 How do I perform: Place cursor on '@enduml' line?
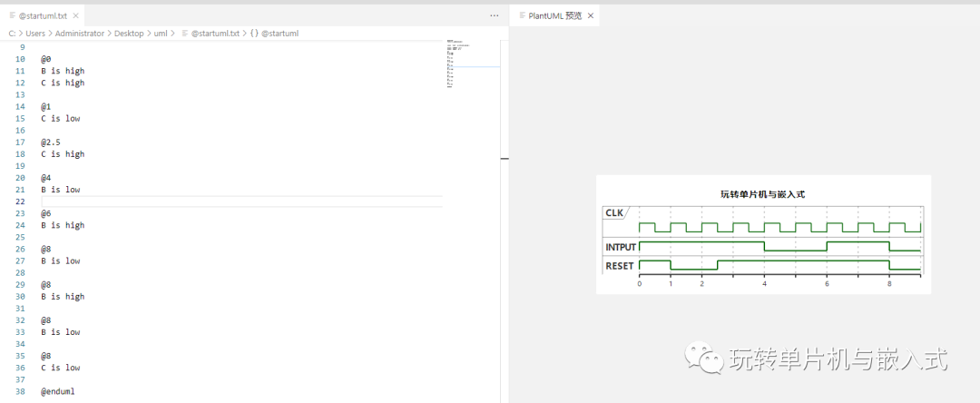[x=59, y=391]
